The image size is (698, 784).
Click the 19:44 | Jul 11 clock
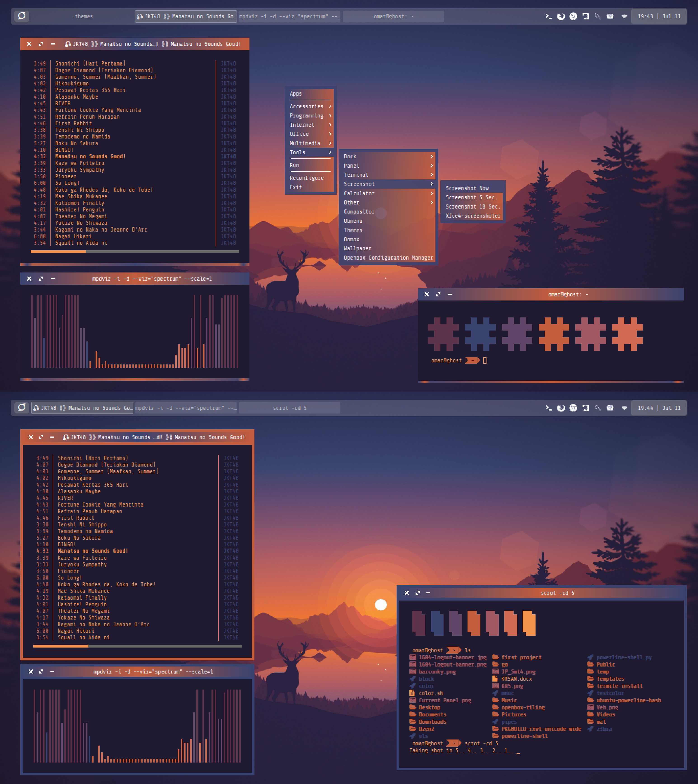[659, 408]
